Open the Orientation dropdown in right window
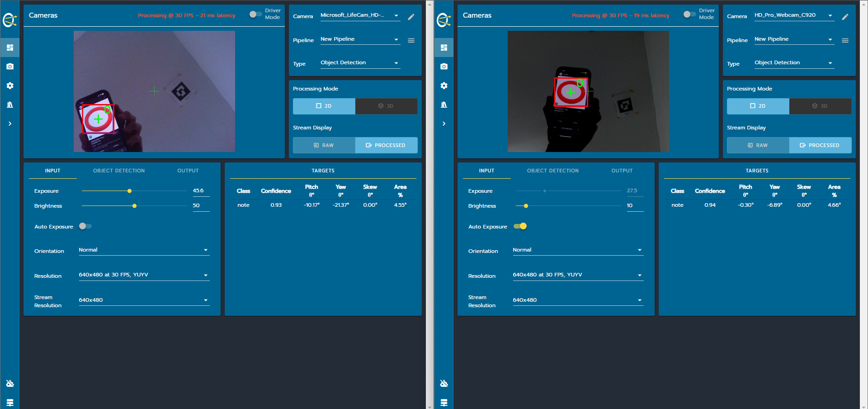Screen dimensions: 868x409 (x=578, y=250)
